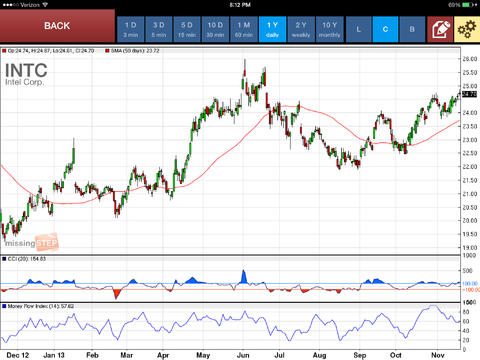Image resolution: width=480 pixels, height=360 pixels.
Task: Tap the Dec 12 date axis label
Action: (18, 355)
